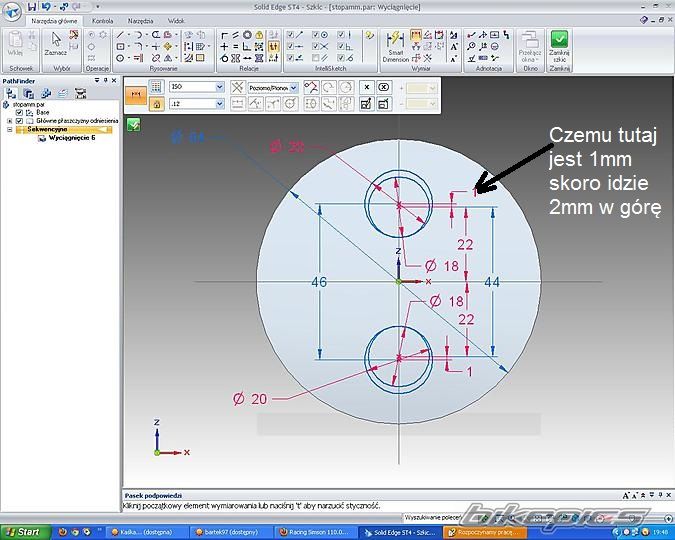675x540 pixels.
Task: Expand the Główne płaszczyzny odniesienia tree node
Action: pyautogui.click(x=9, y=120)
